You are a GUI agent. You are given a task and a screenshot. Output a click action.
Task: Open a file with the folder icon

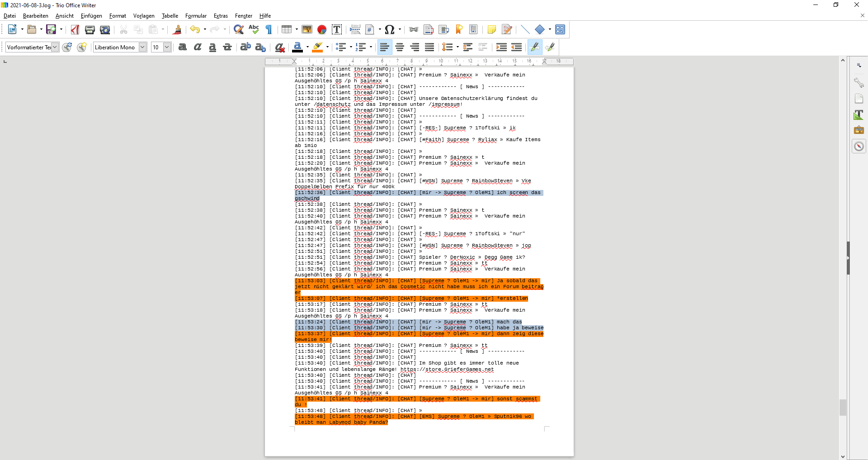[x=32, y=29]
